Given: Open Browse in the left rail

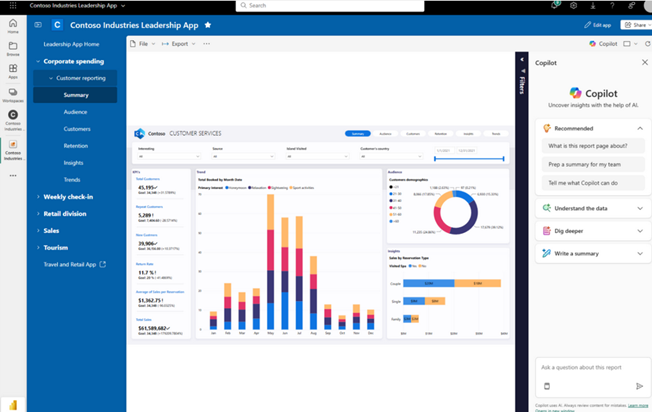Looking at the screenshot, I should [13, 49].
